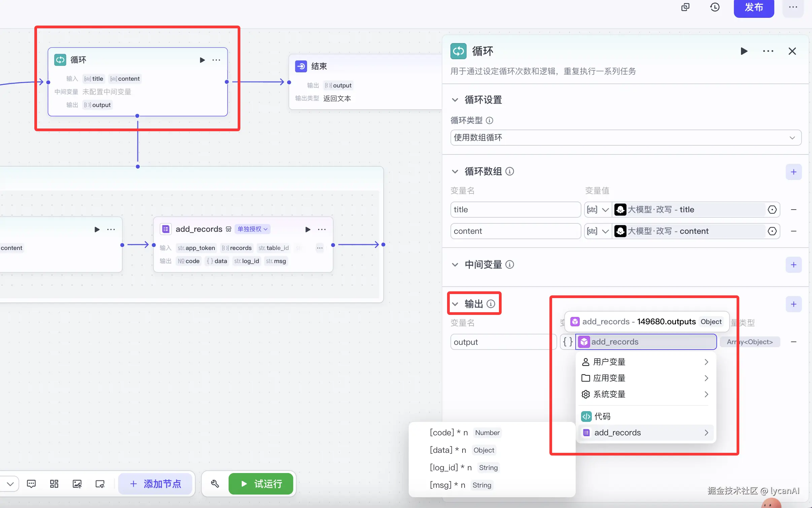The height and width of the screenshot is (508, 812).
Task: Click the comment icon in bottom toolbar
Action: [x=31, y=484]
